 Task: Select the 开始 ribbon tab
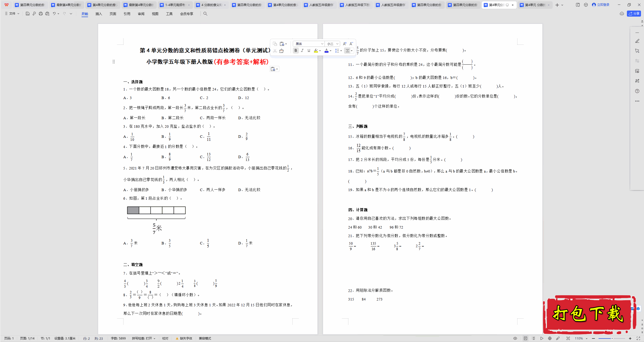[x=85, y=14]
